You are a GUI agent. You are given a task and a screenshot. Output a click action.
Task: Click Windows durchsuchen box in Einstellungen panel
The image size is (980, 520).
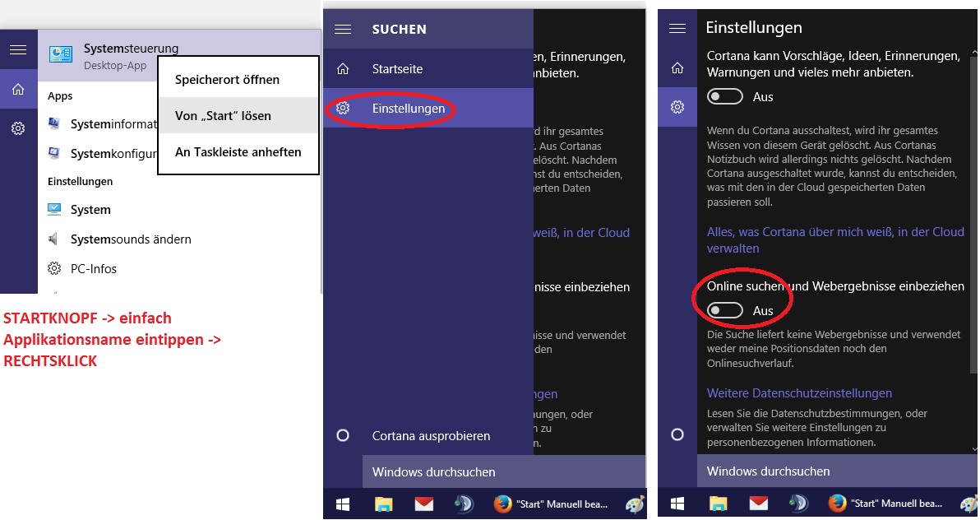coord(837,471)
